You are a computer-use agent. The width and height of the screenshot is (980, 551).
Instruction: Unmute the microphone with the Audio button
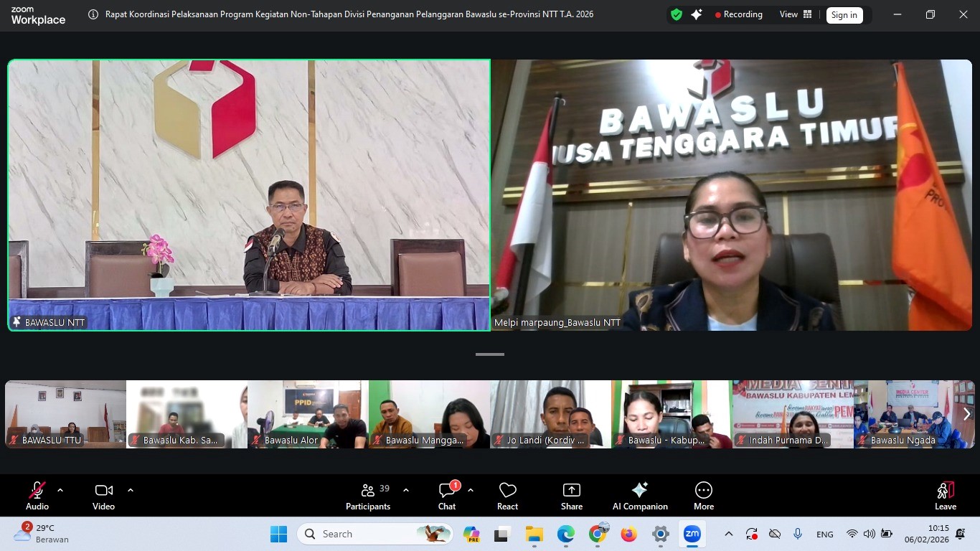37,496
